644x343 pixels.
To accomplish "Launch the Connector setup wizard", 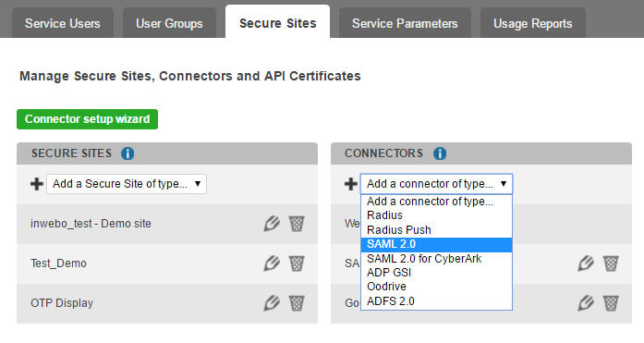I will [87, 119].
